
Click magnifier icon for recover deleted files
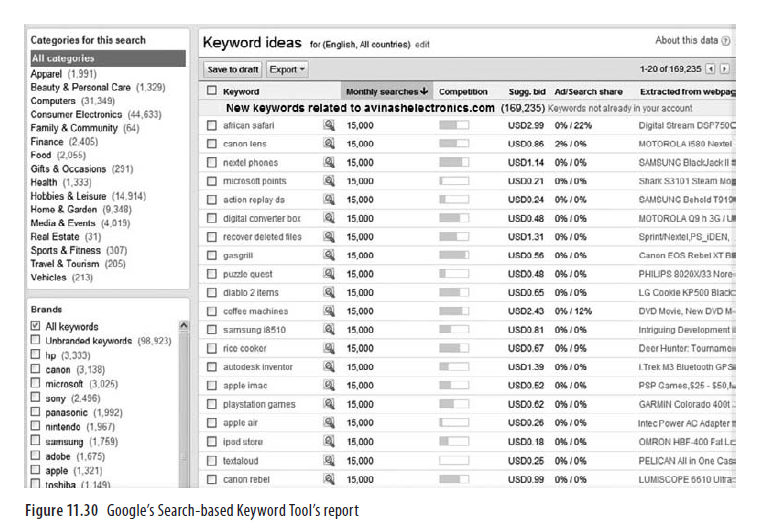[329, 236]
